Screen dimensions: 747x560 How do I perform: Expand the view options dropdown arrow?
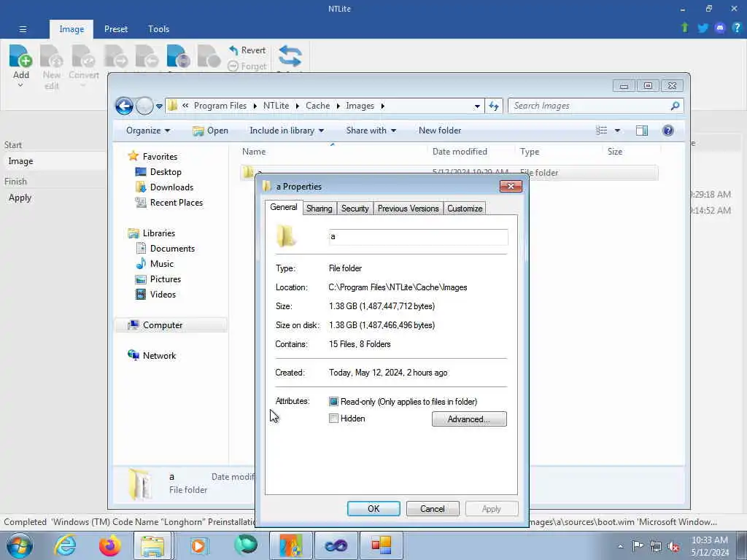pos(617,131)
